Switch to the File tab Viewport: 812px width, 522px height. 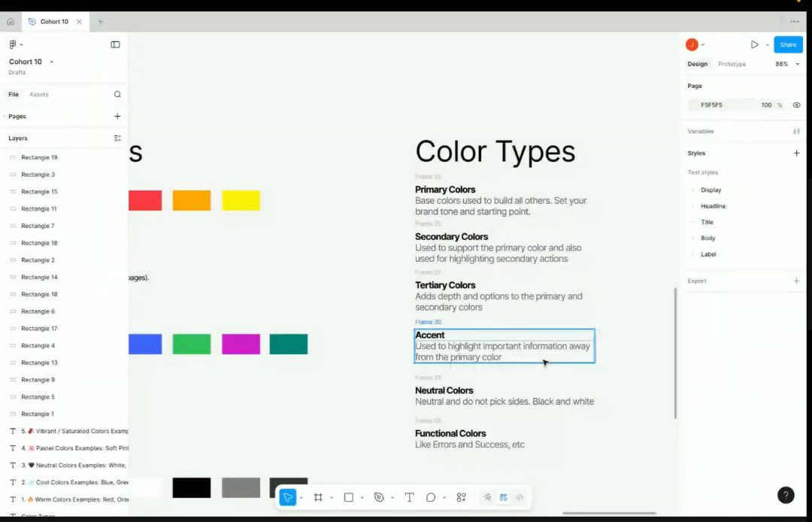14,94
